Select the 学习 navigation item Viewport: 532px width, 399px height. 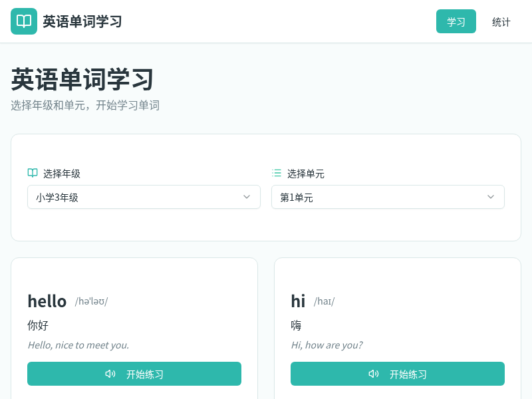coord(456,21)
